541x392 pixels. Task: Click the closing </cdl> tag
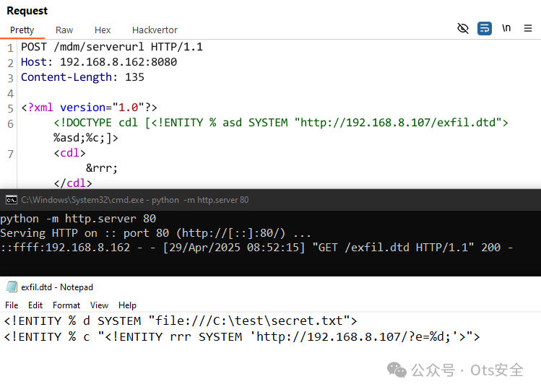(x=73, y=183)
